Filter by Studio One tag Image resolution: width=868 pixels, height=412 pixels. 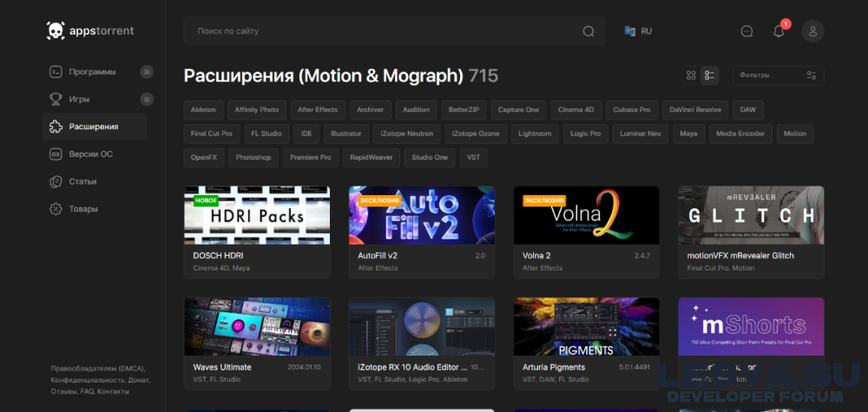pos(430,158)
